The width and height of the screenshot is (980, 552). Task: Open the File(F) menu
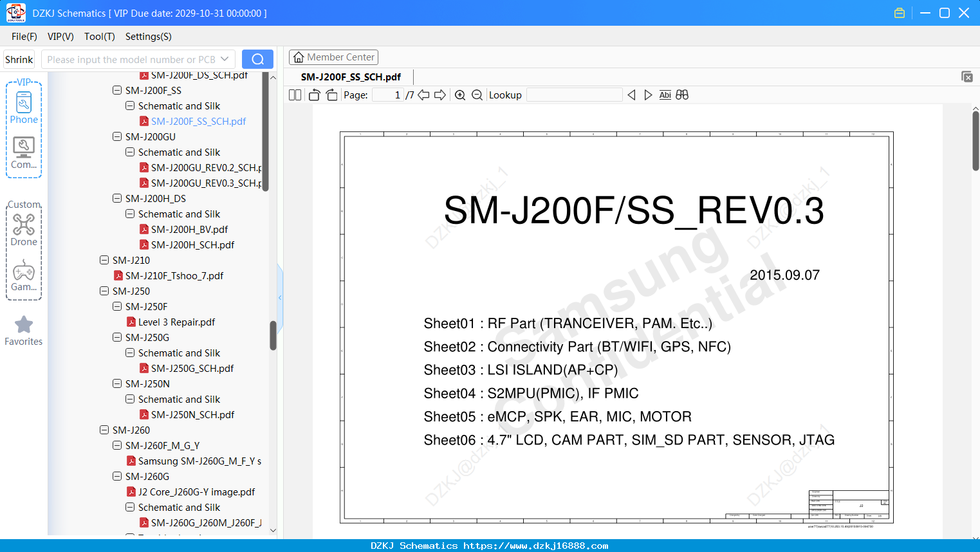[x=24, y=37]
